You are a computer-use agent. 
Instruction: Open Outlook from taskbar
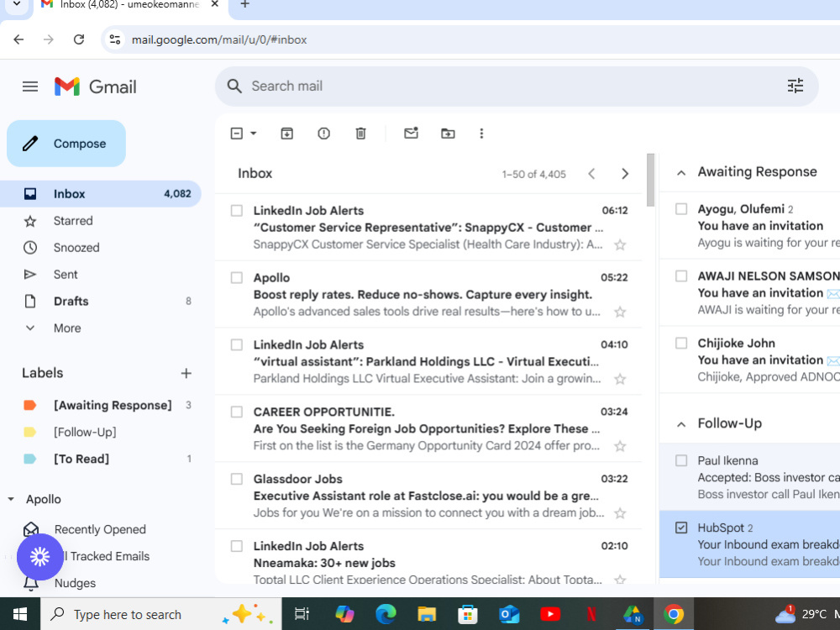(508, 614)
